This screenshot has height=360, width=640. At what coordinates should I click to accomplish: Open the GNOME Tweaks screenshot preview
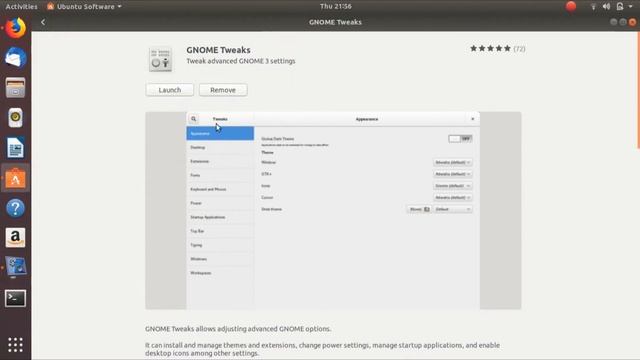[333, 211]
